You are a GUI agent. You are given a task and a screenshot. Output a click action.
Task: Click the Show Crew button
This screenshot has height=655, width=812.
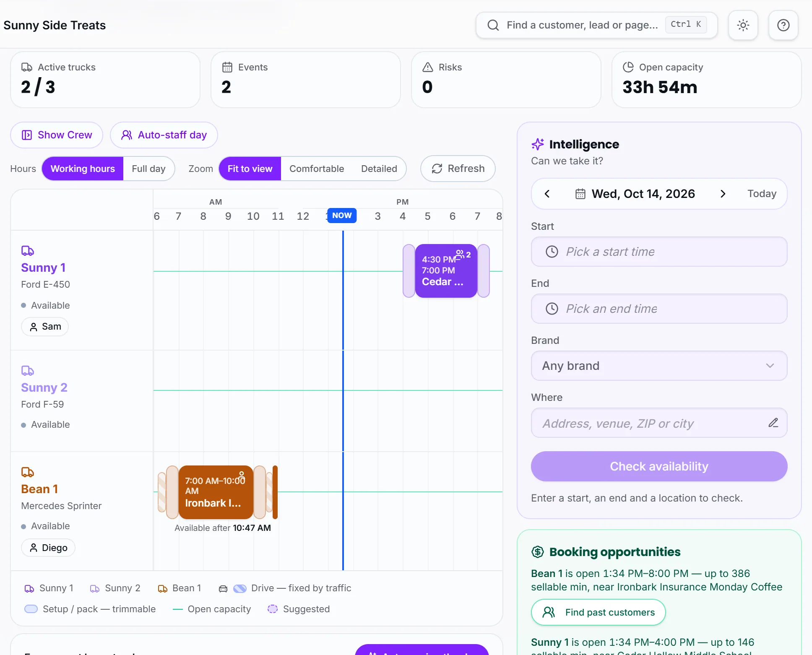click(57, 135)
